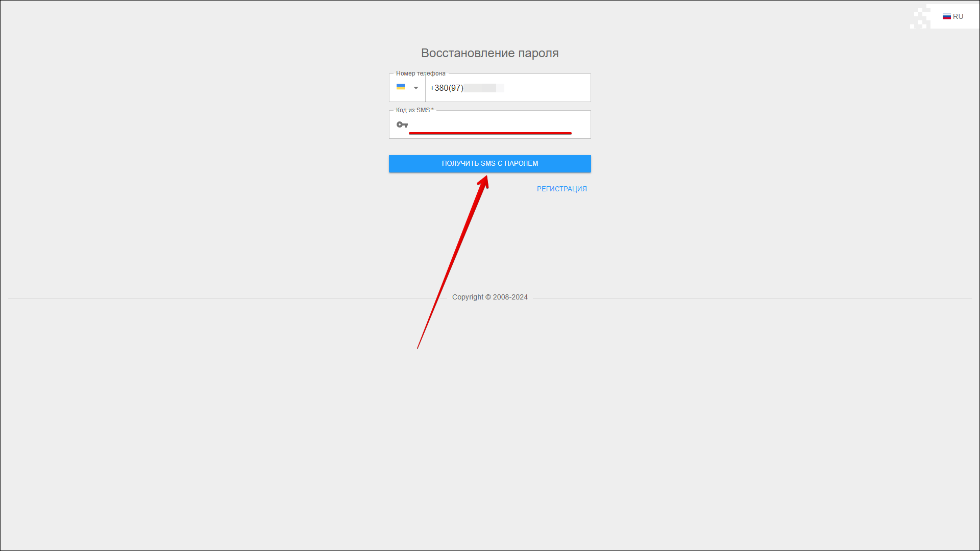Click the Russian flag language icon
This screenshot has width=980, height=551.
tap(946, 16)
